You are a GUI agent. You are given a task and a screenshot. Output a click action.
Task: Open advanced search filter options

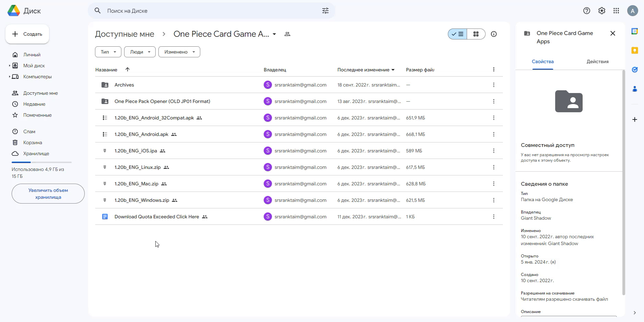coord(325,11)
